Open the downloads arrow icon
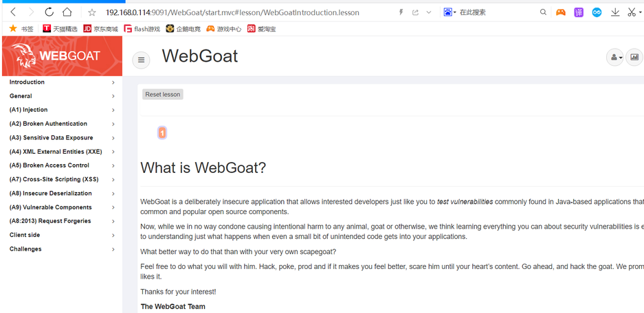This screenshot has height=313, width=644. pos(614,12)
